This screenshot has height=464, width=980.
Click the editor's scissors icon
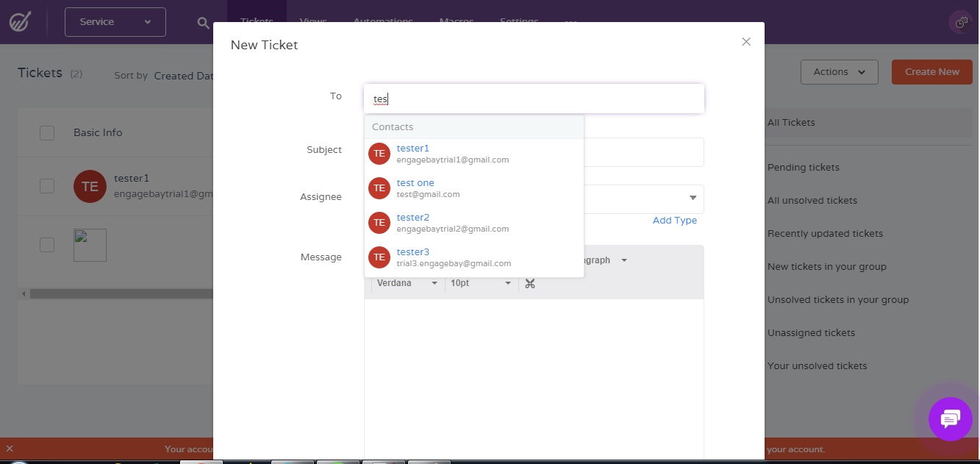coord(530,283)
